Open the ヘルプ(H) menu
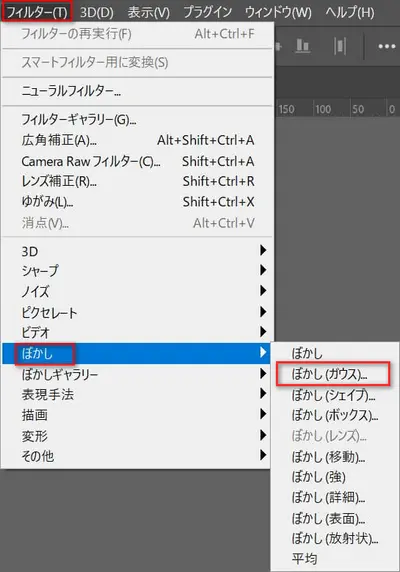This screenshot has width=400, height=572. (x=350, y=12)
